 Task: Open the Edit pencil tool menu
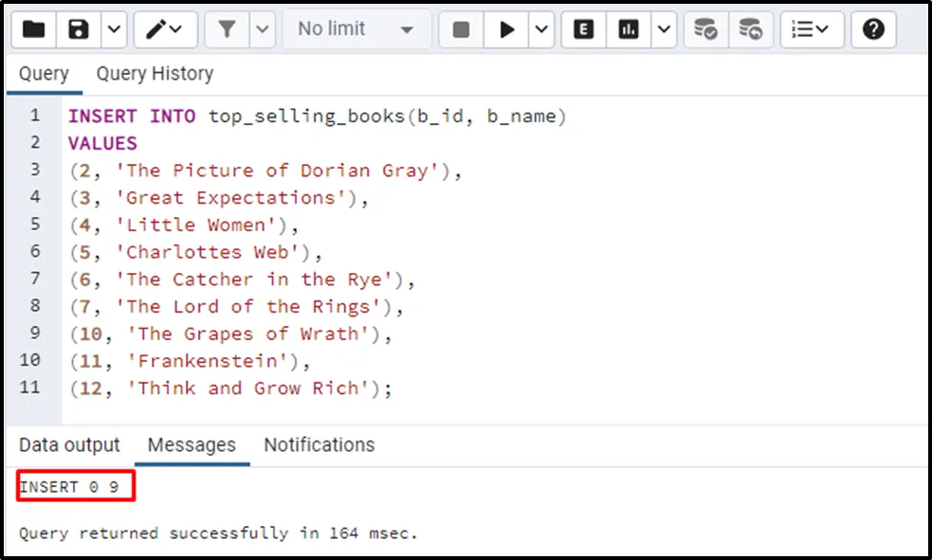[x=164, y=29]
